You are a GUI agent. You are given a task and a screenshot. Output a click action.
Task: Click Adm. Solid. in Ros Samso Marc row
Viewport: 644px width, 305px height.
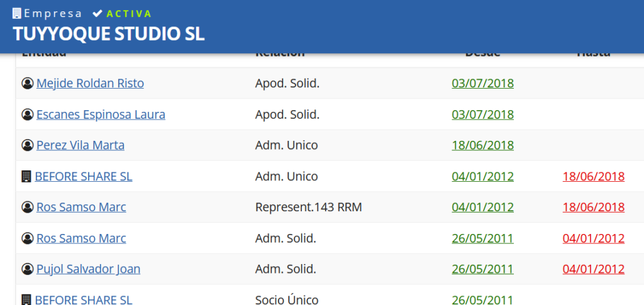coord(286,238)
